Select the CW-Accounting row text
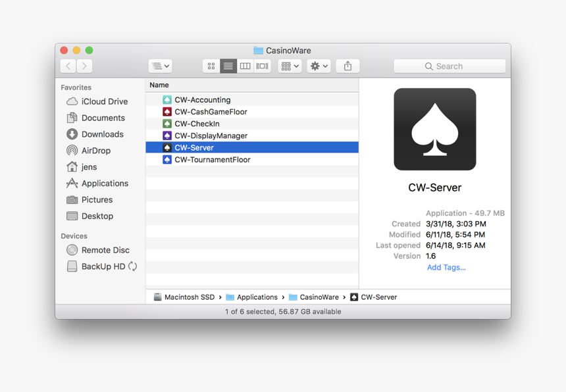The image size is (566, 392). [203, 100]
